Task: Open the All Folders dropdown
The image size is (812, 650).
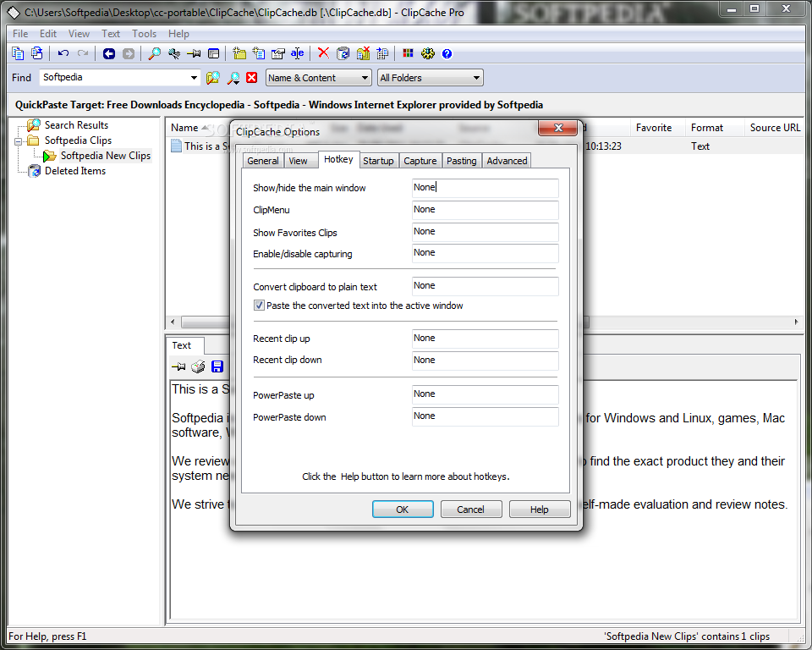Action: (x=430, y=78)
